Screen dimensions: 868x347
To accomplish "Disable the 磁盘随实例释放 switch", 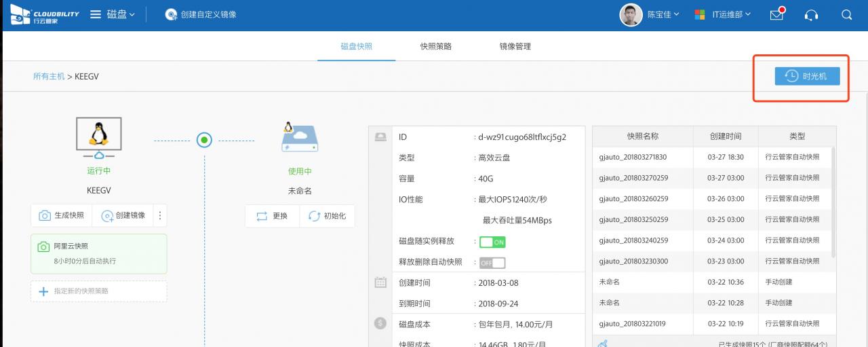I will point(492,242).
